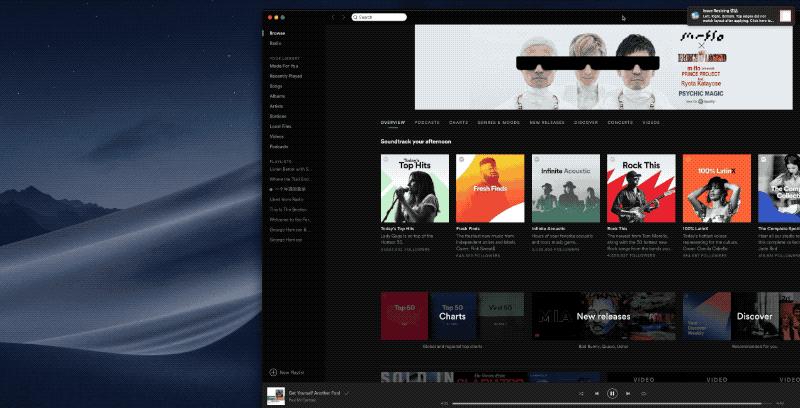Image resolution: width=800 pixels, height=408 pixels.
Task: Pause the currently playing track
Action: (612, 394)
